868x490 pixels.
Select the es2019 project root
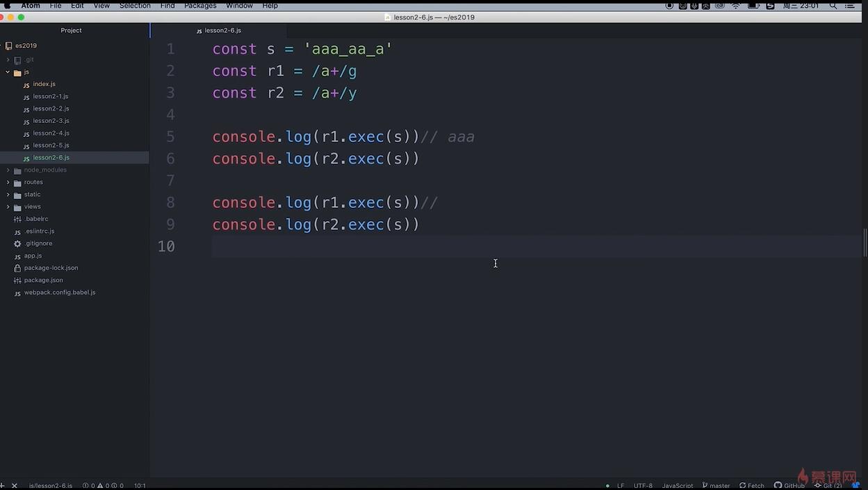26,46
